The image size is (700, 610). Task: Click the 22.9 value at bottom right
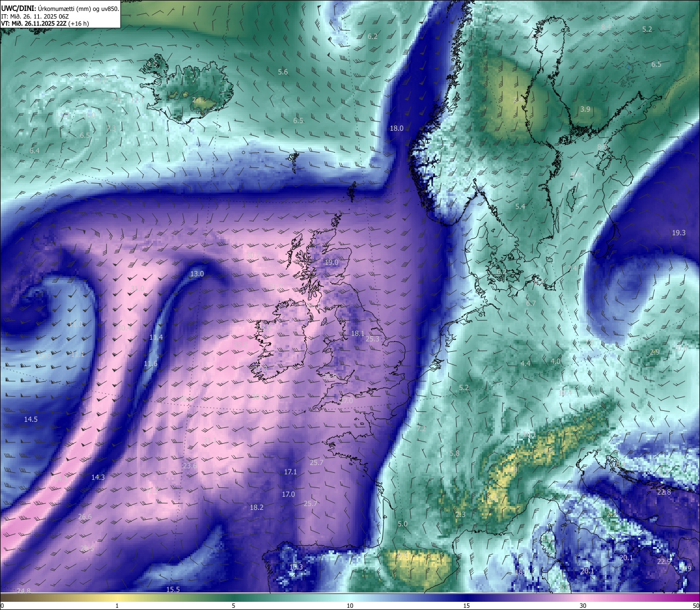click(664, 561)
